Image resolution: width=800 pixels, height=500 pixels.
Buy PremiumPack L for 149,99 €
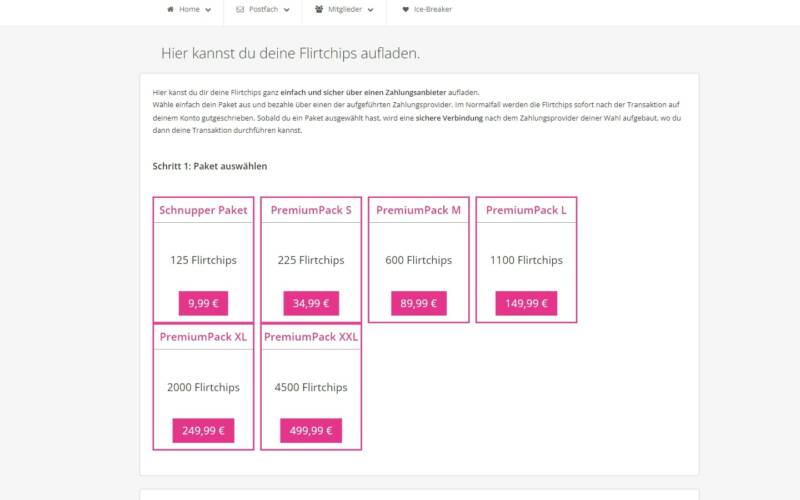(x=527, y=304)
